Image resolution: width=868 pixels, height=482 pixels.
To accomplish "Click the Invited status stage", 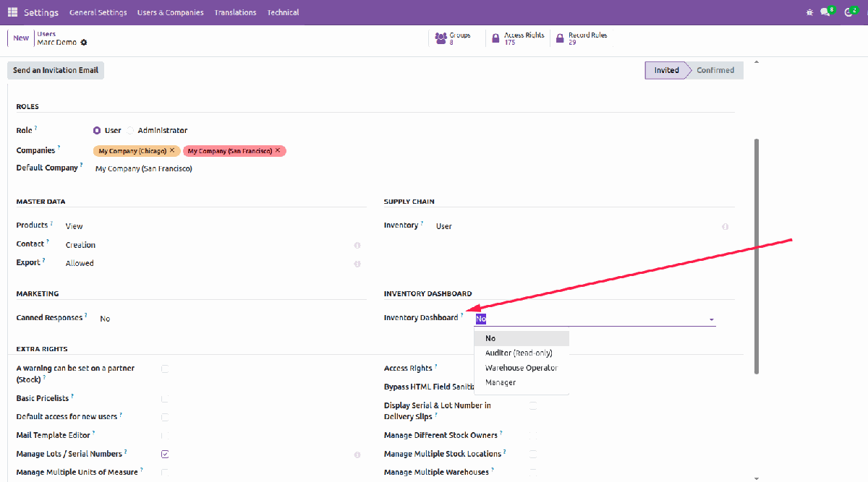I will pos(666,70).
